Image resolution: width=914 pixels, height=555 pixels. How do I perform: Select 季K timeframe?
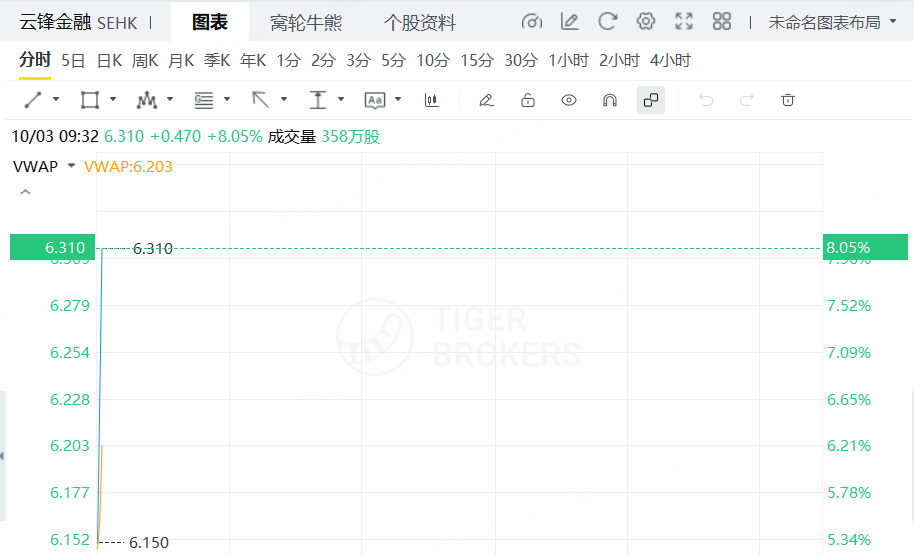coord(217,60)
